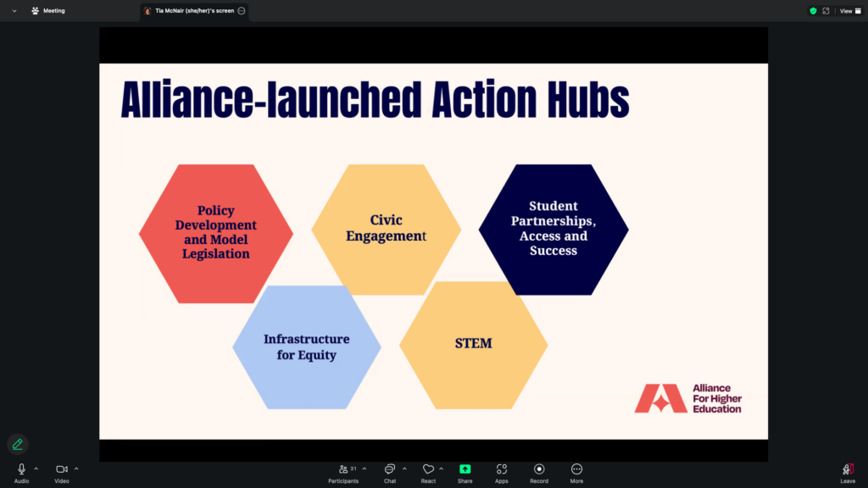
Task: Click the green encryption shield icon
Action: pos(813,11)
